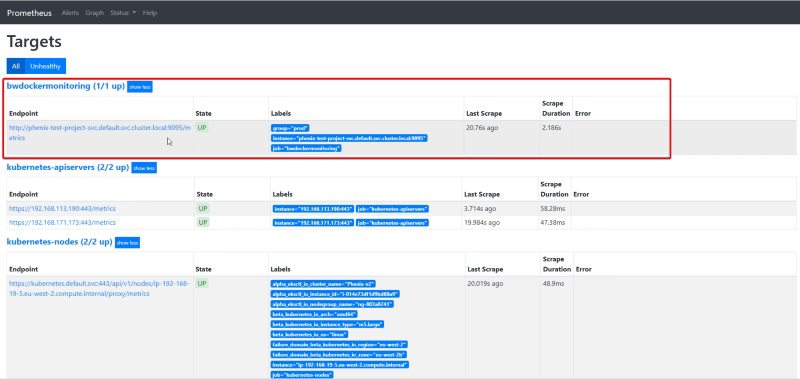This screenshot has width=800, height=379.
Task: Click the instance="192.168.171.173:443" label badge
Action: click(x=313, y=223)
